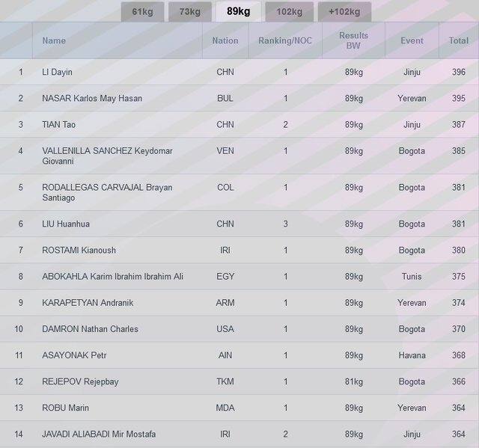
Task: Click on TIAN Tao's name
Action: point(59,125)
